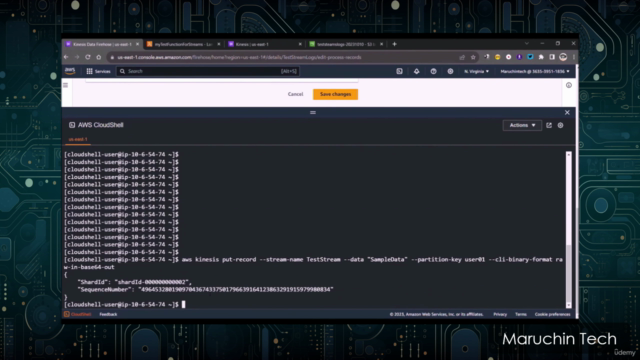Click the CloudShell panel resize handle
The height and width of the screenshot is (360, 640).
[x=313, y=112]
